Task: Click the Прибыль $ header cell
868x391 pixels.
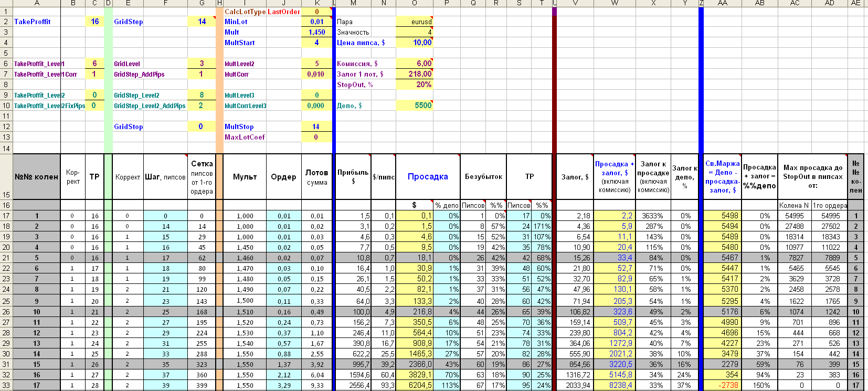Action: click(x=353, y=176)
